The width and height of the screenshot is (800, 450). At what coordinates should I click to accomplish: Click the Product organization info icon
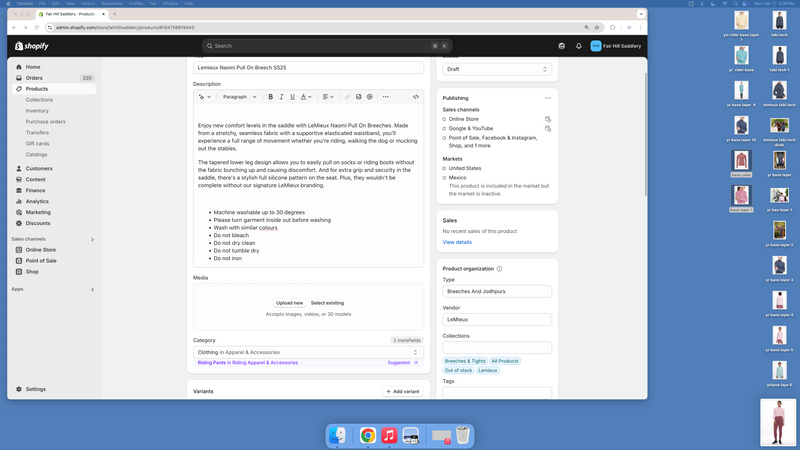click(499, 269)
